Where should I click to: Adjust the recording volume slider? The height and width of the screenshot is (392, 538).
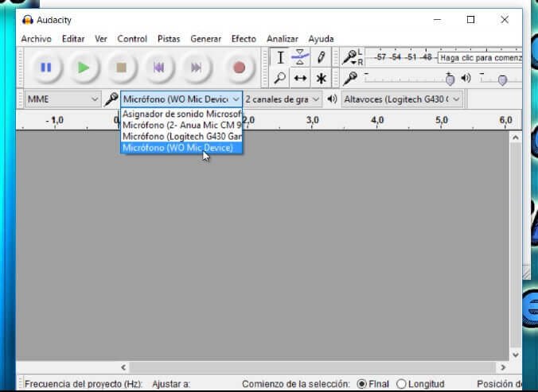[450, 80]
